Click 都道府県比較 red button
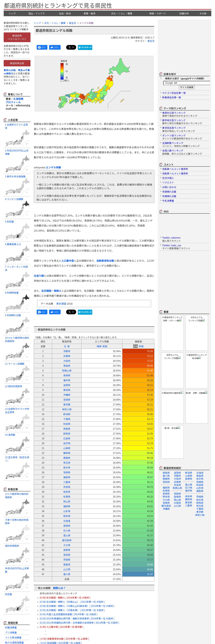Screen dimensions: 215x644 [x=17, y=63]
